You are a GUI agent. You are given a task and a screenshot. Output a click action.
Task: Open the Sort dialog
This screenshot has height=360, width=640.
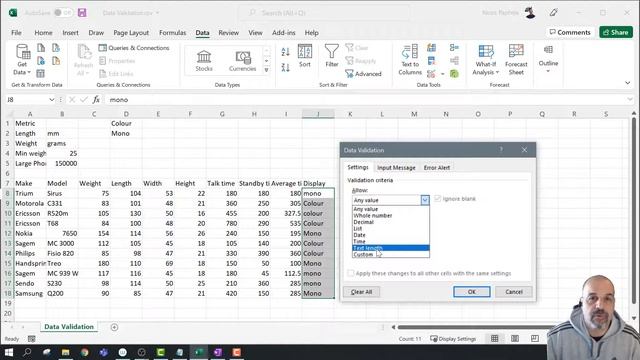[x=305, y=56]
